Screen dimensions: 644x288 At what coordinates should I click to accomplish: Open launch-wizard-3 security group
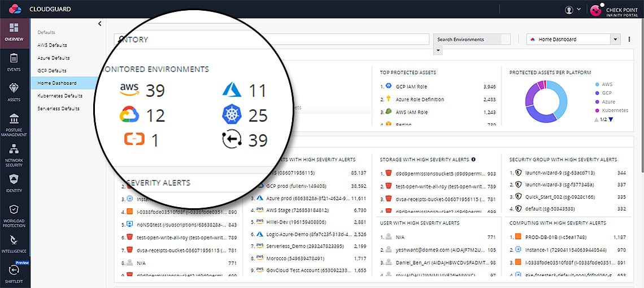click(568, 184)
